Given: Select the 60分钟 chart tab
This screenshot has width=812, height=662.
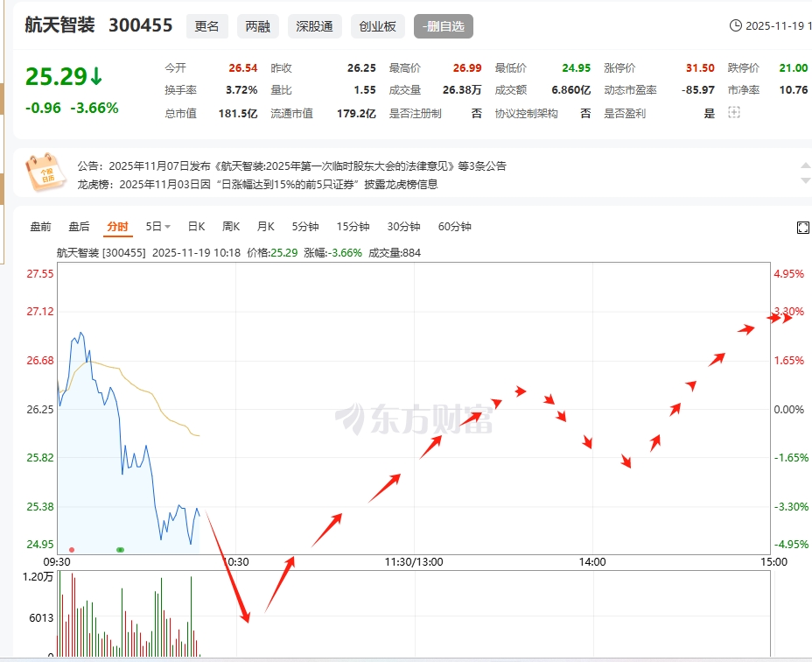Looking at the screenshot, I should pyautogui.click(x=455, y=227).
